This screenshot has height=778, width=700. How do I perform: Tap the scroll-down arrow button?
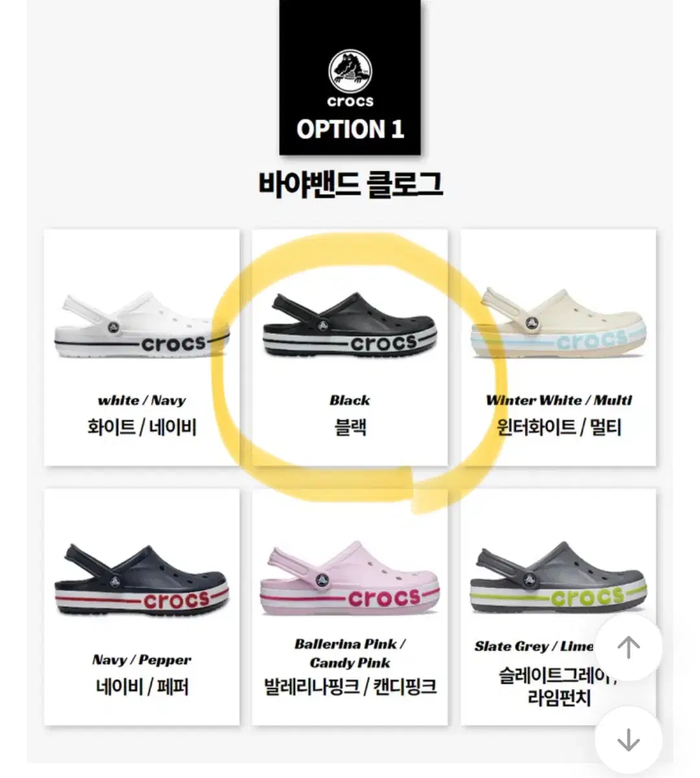628,740
